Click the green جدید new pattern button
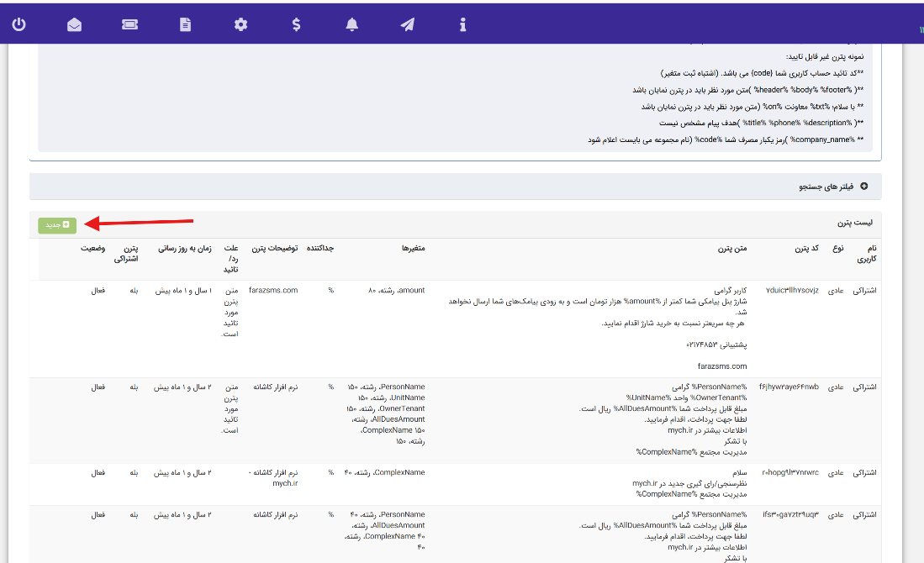 (57, 225)
